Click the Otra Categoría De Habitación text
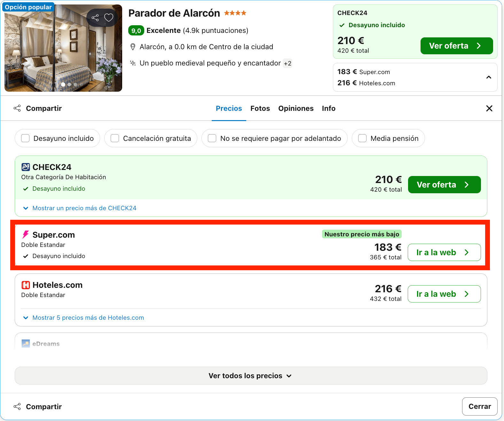This screenshot has height=421, width=504. coord(64,177)
